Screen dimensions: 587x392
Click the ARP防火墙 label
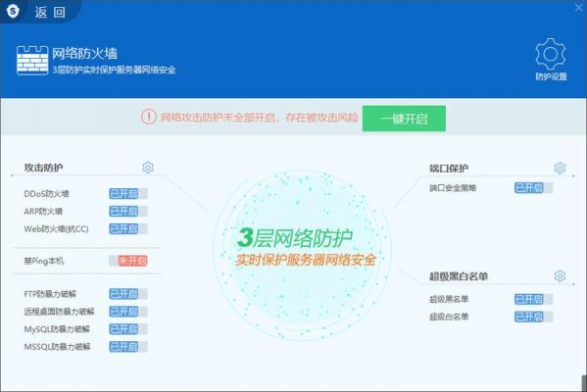pyautogui.click(x=43, y=211)
